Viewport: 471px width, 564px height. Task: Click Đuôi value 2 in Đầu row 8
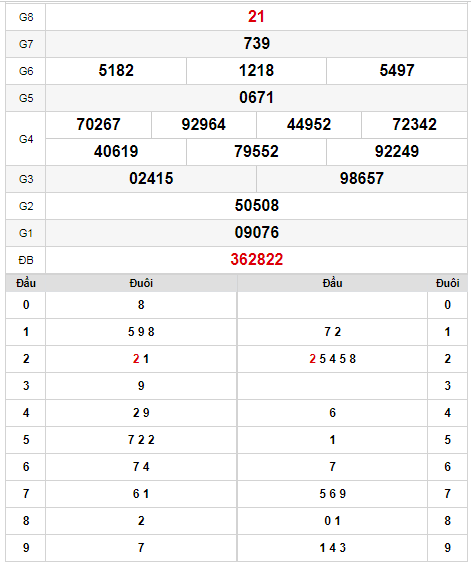(x=141, y=520)
